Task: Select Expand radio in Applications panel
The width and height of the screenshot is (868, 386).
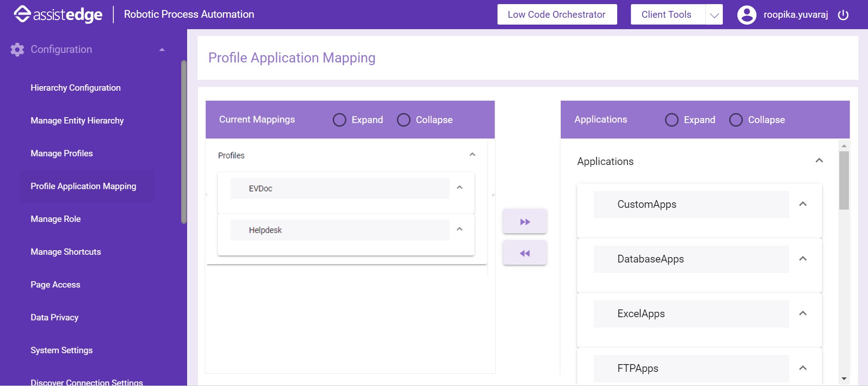Action: [x=672, y=120]
